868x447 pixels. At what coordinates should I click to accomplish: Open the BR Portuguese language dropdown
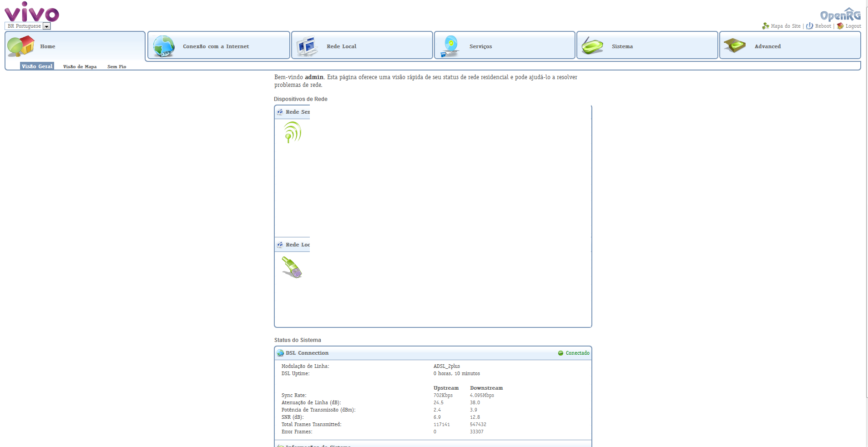point(28,26)
